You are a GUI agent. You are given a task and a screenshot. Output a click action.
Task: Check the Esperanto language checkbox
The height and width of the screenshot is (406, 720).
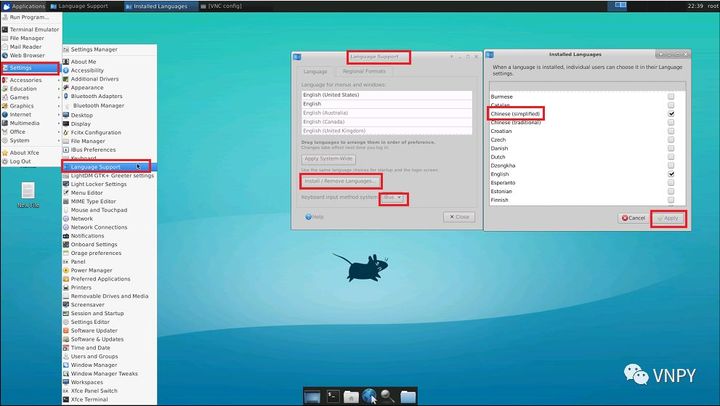[671, 182]
